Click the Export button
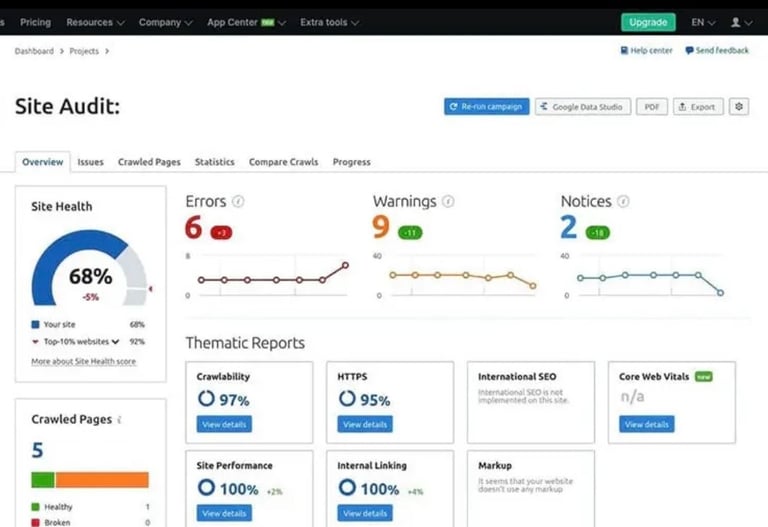The height and width of the screenshot is (527, 768). pyautogui.click(x=698, y=106)
